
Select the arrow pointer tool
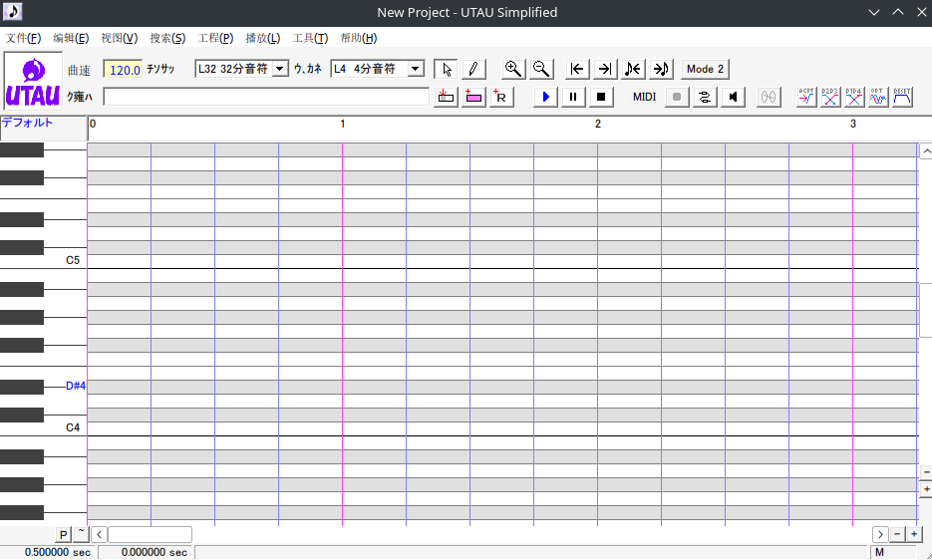pyautogui.click(x=447, y=69)
